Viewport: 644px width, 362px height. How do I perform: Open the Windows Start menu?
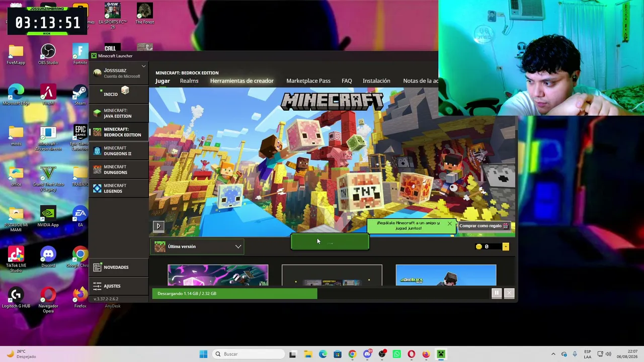click(203, 354)
